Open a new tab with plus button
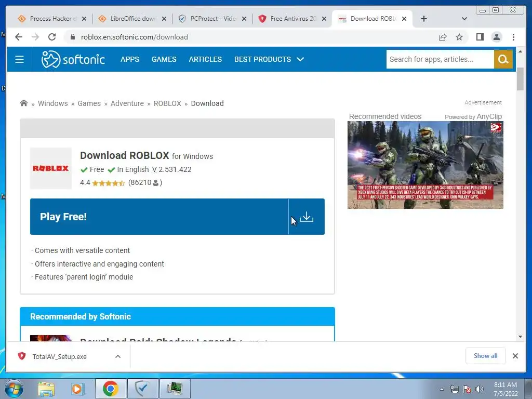Screen dimensions: 532x399 424,19
